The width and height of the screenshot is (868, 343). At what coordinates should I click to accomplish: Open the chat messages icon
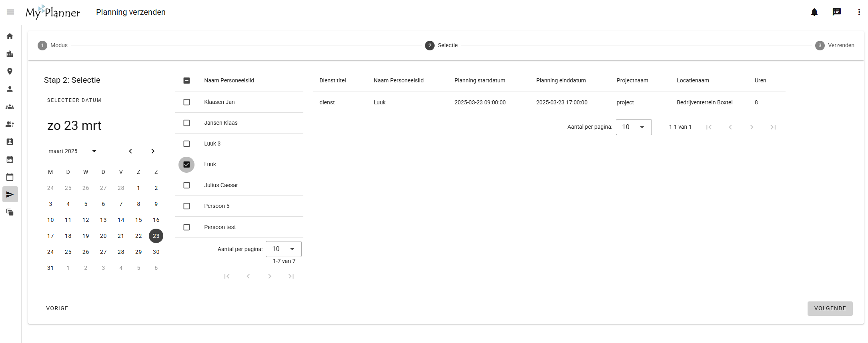click(x=836, y=12)
